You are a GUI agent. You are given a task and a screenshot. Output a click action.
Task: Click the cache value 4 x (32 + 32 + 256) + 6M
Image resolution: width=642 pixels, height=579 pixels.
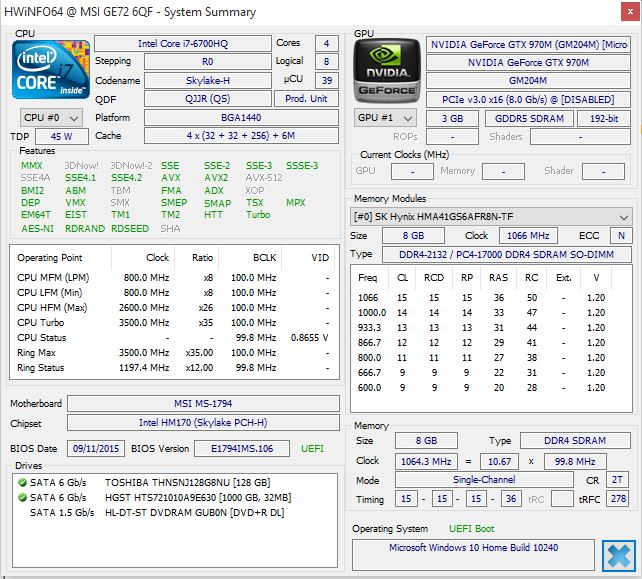(241, 136)
